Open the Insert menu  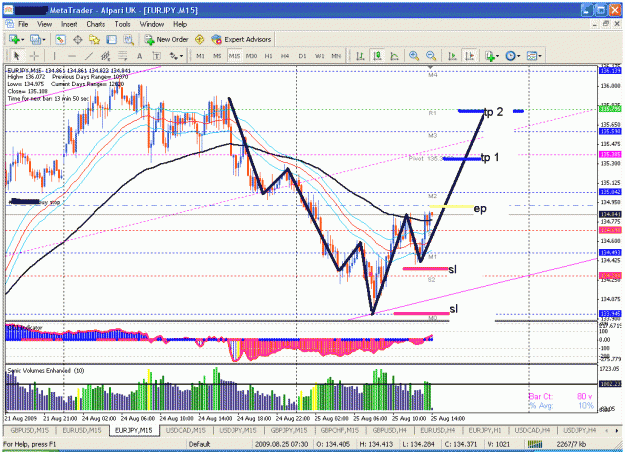(x=69, y=24)
